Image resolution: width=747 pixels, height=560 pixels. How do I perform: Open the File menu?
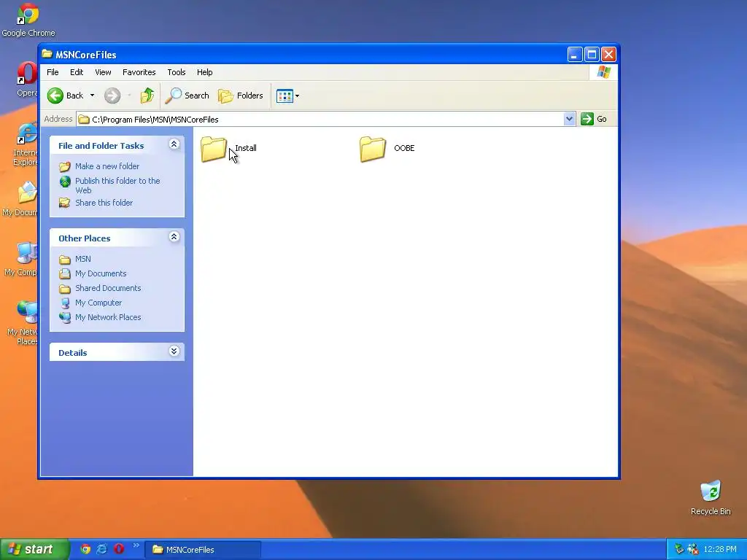(x=53, y=72)
